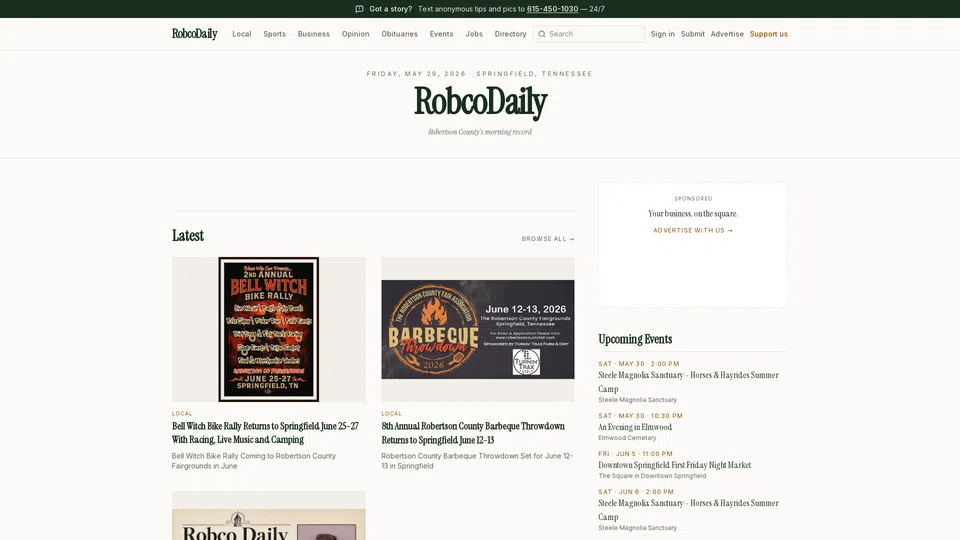Click 'The Square in Downtown Springfield' venue text
Image resolution: width=960 pixels, height=540 pixels.
(652, 476)
